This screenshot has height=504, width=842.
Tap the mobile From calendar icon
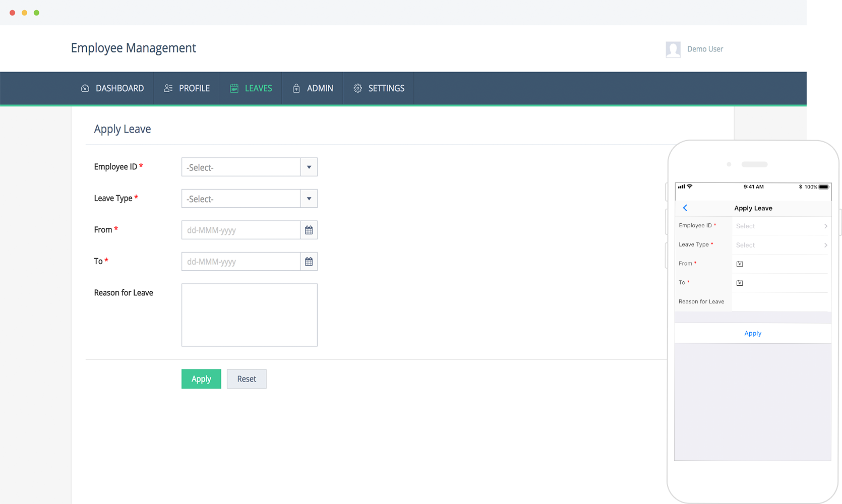coord(740,264)
